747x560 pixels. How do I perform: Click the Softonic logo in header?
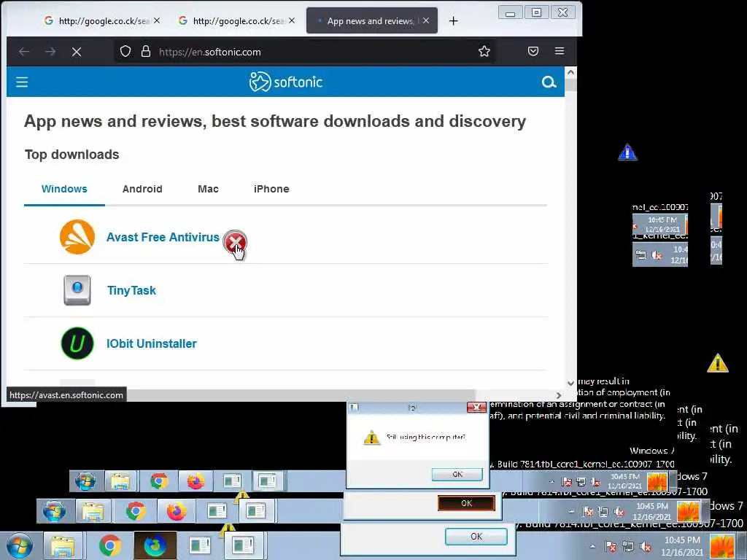tap(286, 82)
